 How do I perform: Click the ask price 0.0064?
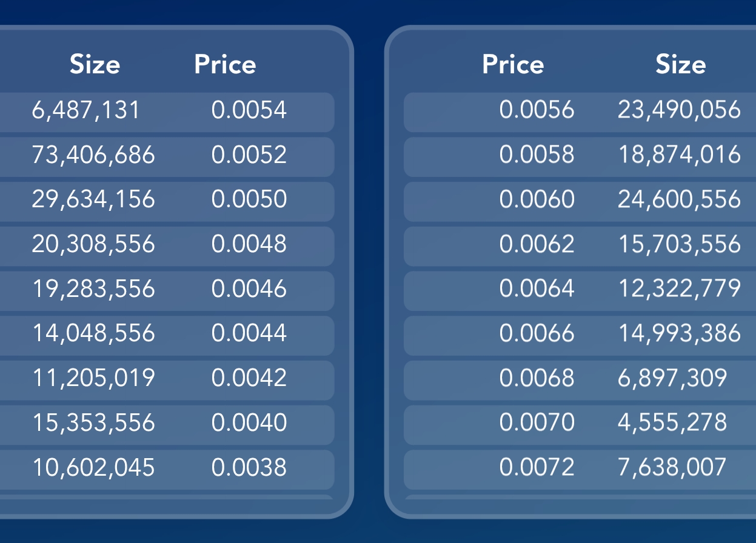point(537,289)
